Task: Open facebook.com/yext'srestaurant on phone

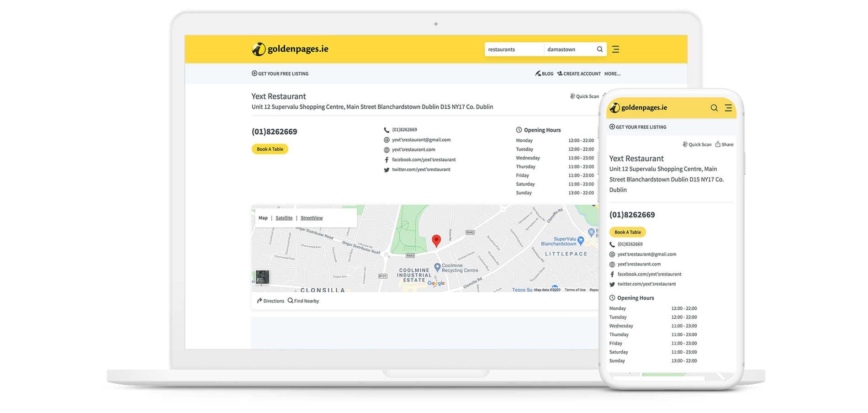Action: pos(649,274)
